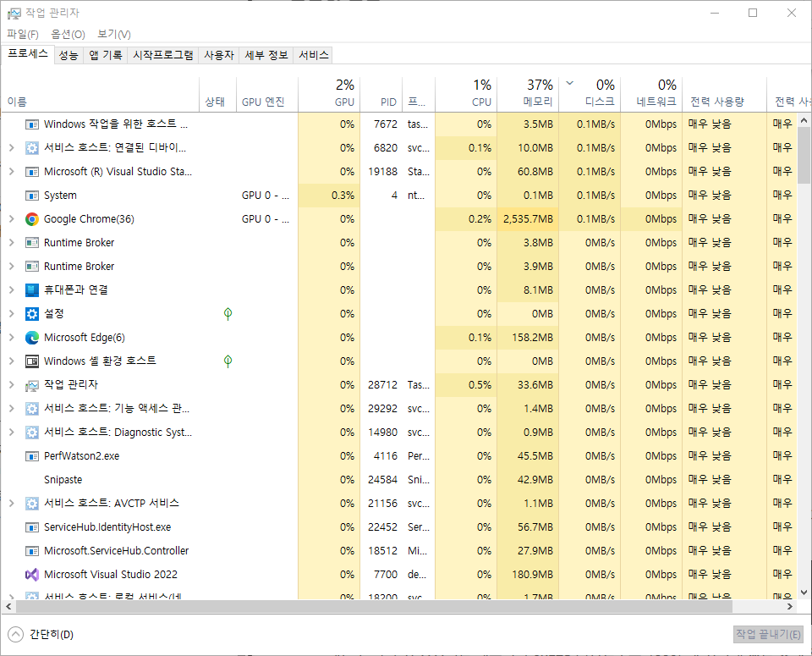Sort by the CPU column header
This screenshot has width=812, height=656.
[x=466, y=94]
